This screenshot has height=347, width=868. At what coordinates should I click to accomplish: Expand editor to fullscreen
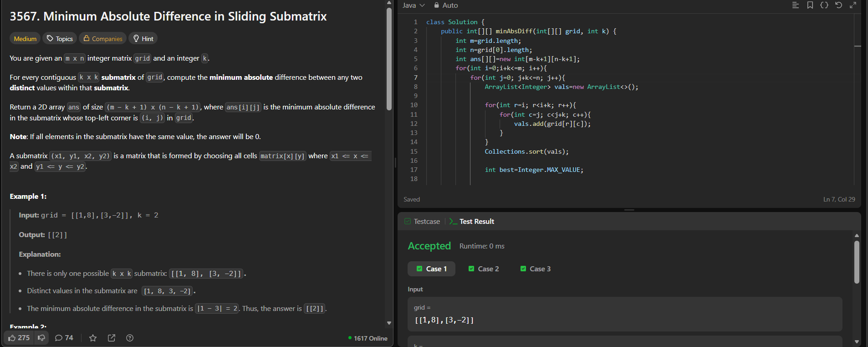click(853, 5)
